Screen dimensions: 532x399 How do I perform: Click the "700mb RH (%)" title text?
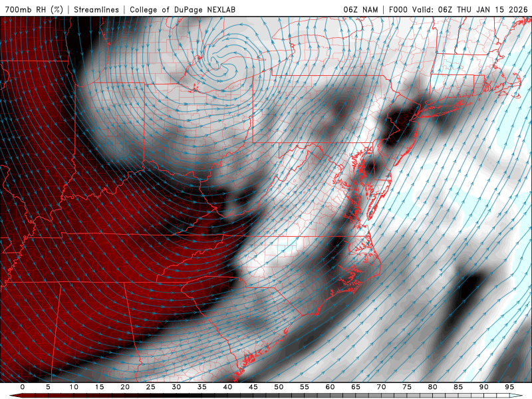[x=34, y=9]
